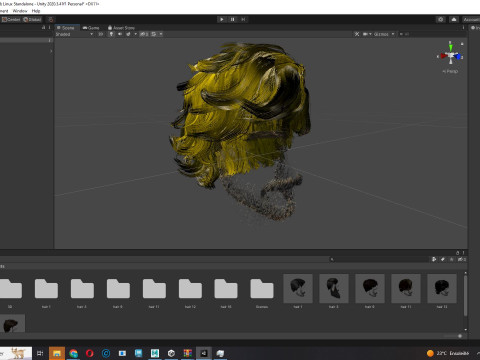Open the Window menu
The image size is (480, 360).
(x=20, y=11)
